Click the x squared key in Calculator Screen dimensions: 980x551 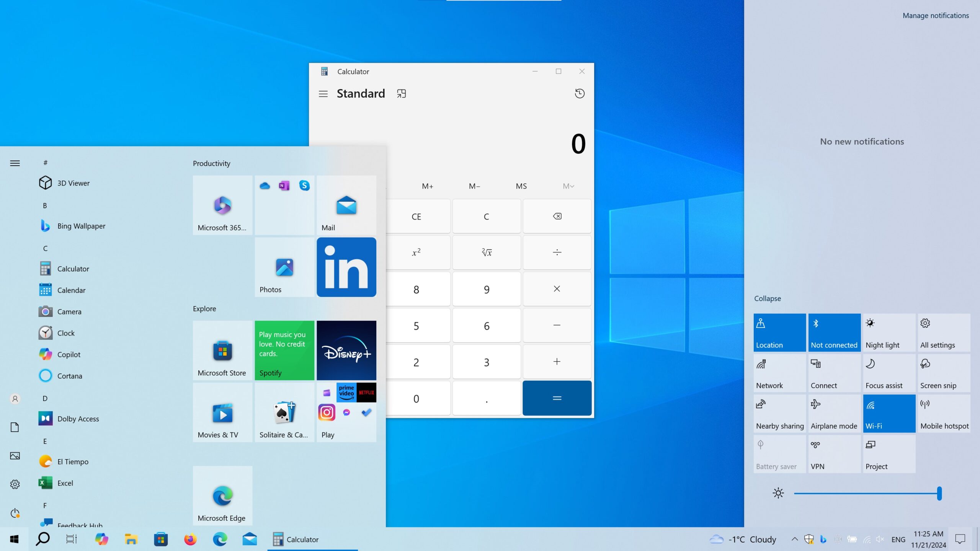point(416,253)
